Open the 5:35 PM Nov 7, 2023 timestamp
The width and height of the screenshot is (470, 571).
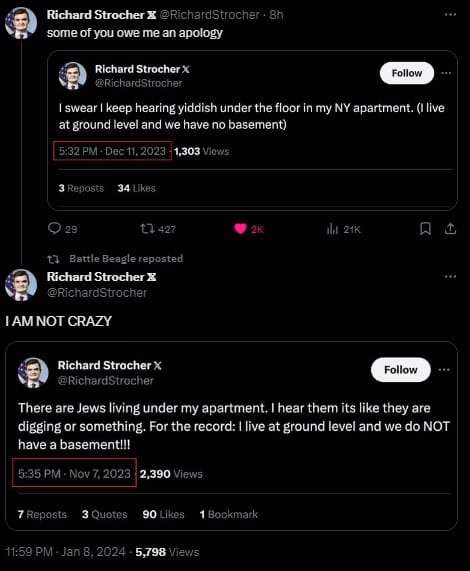pos(74,473)
